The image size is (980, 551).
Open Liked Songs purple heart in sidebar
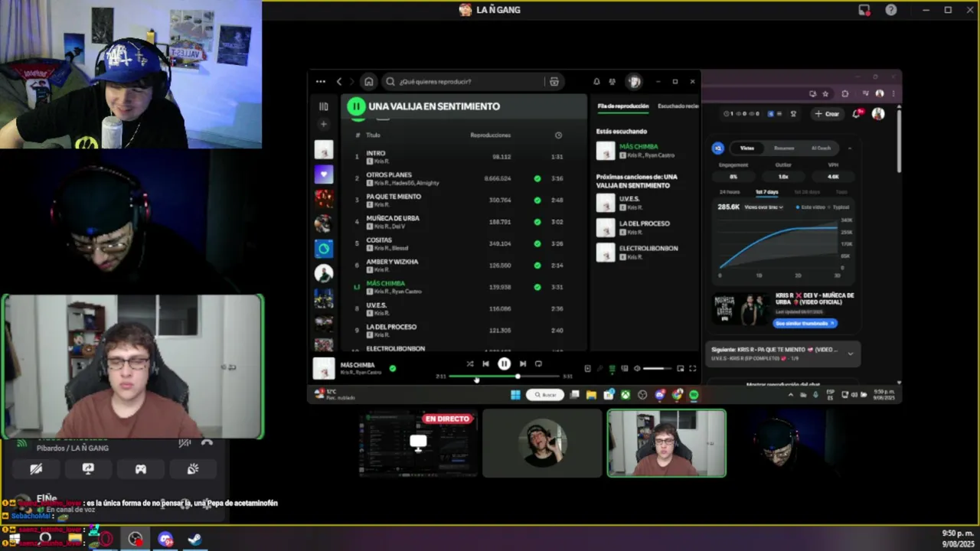[x=323, y=174]
